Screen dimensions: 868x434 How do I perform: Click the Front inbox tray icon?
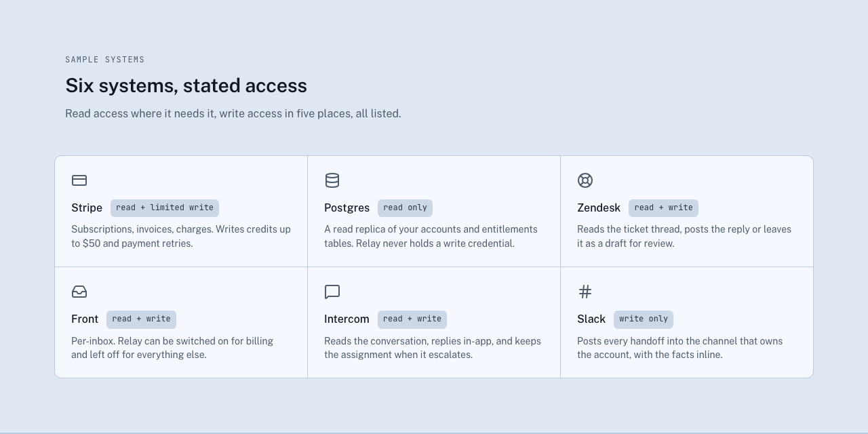79,292
